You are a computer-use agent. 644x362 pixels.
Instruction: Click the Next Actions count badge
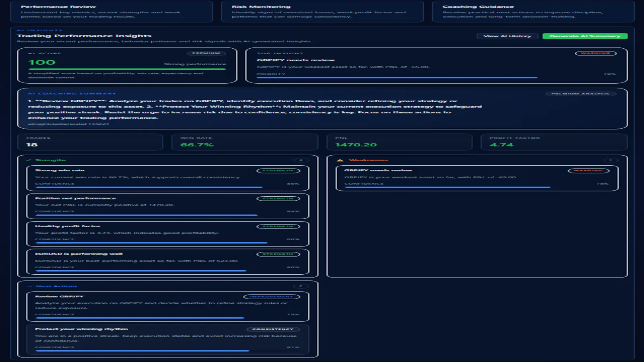tap(301, 286)
